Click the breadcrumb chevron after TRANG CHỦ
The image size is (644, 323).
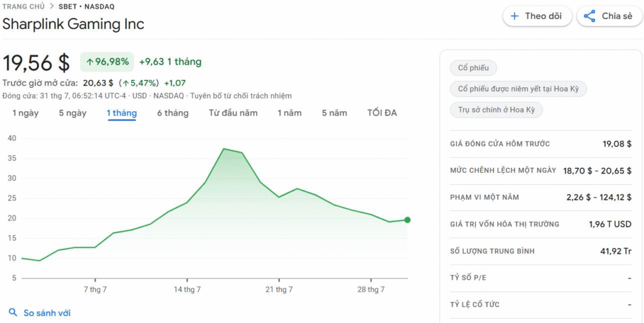52,6
